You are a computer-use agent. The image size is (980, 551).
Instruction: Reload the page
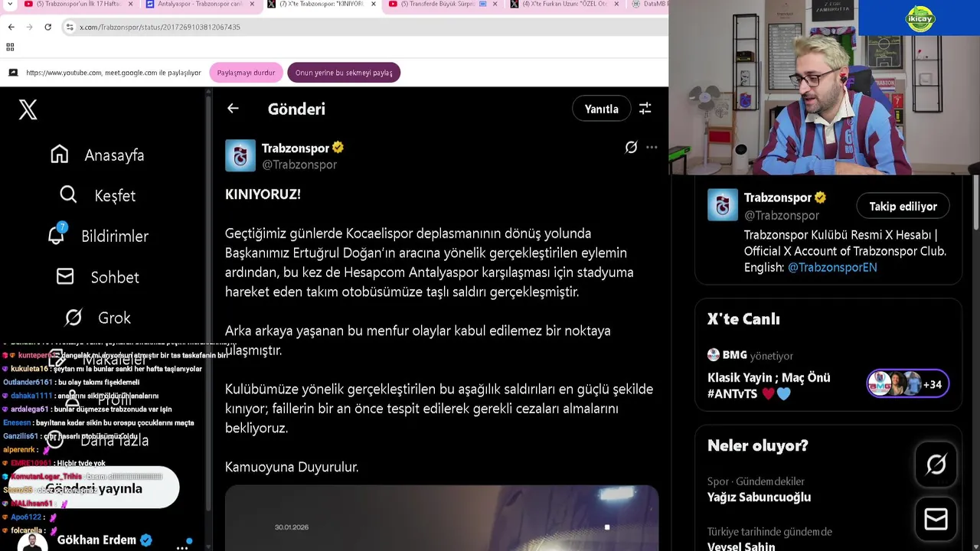(x=47, y=27)
